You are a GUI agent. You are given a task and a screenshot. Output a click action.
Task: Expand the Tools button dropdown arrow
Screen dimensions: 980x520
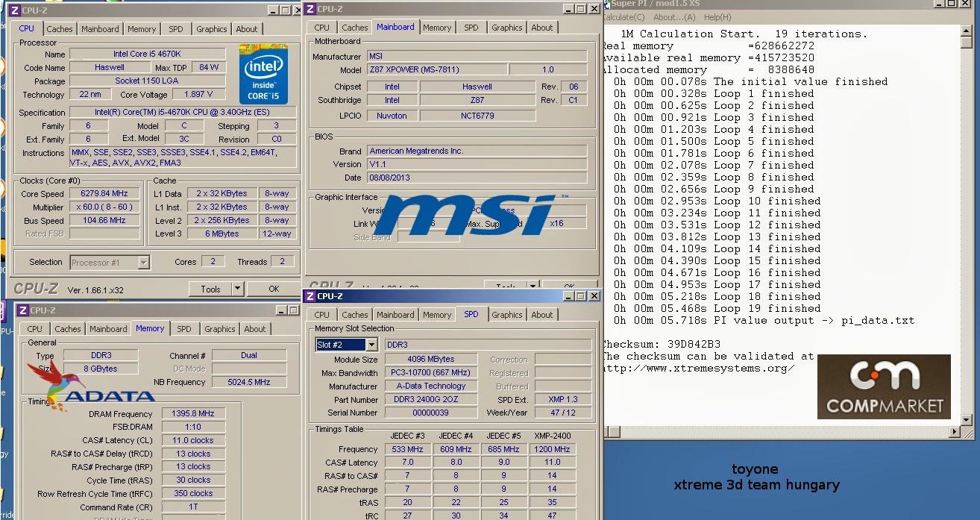click(237, 289)
